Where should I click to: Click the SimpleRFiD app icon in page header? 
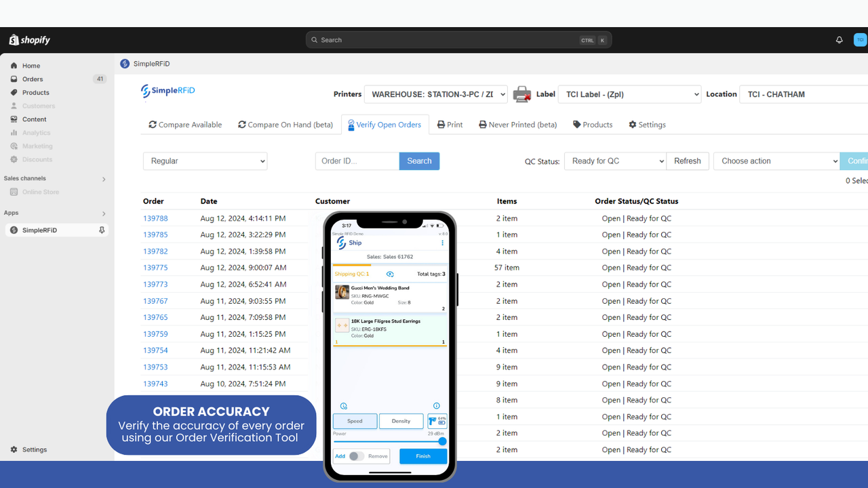125,64
